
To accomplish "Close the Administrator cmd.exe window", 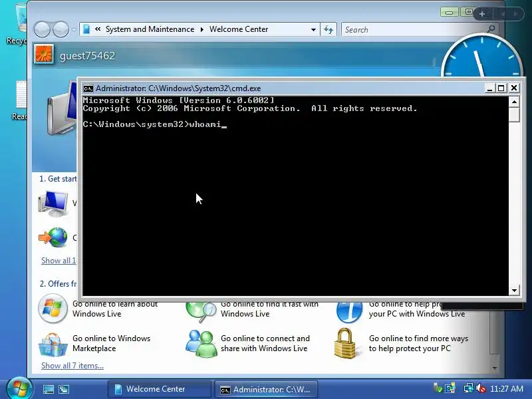I will coord(514,88).
